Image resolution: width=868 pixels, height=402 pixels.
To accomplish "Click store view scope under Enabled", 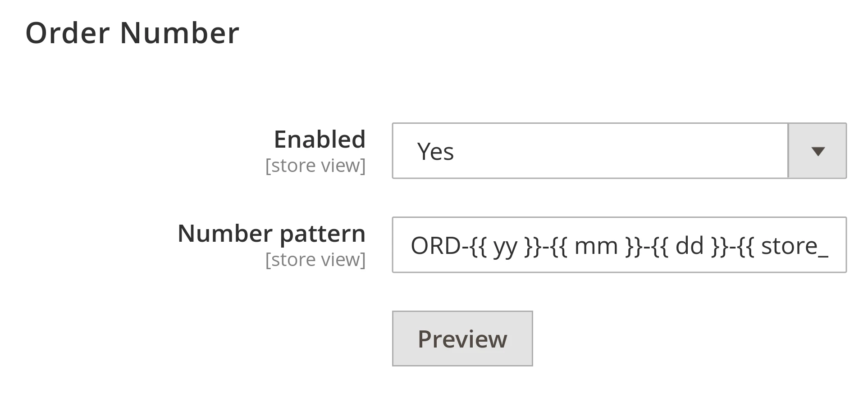I will tap(315, 165).
